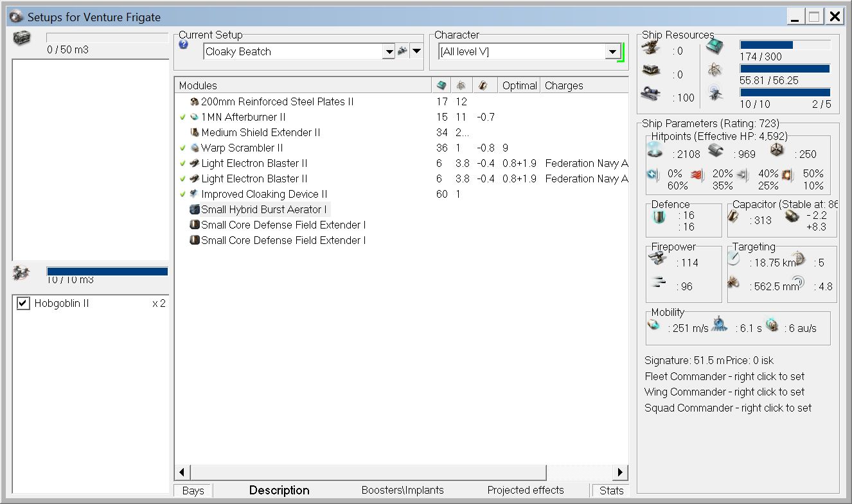Image resolution: width=852 pixels, height=504 pixels.
Task: Click the max locked targets icon showing 5
Action: (797, 258)
